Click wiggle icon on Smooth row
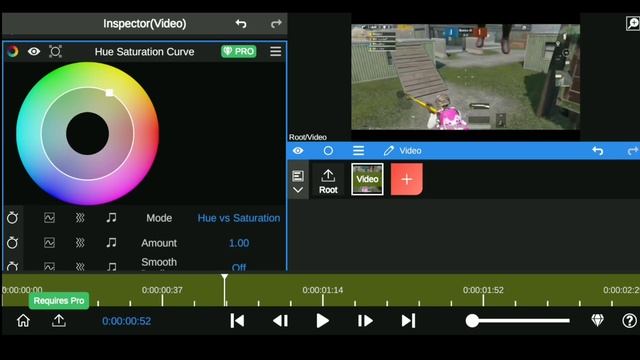Screen dimensions: 640x360 tap(80, 267)
